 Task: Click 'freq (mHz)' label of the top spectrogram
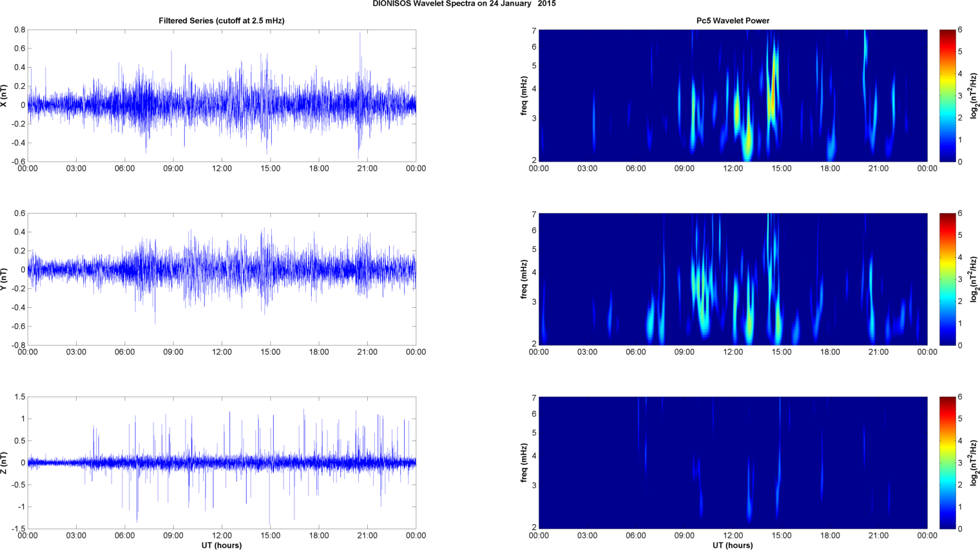click(x=524, y=95)
